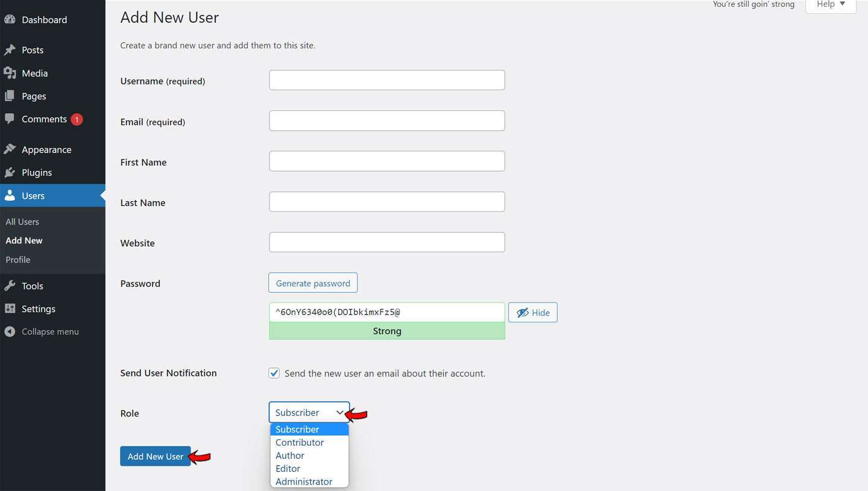
Task: Open the All Users submenu link
Action: (x=22, y=222)
